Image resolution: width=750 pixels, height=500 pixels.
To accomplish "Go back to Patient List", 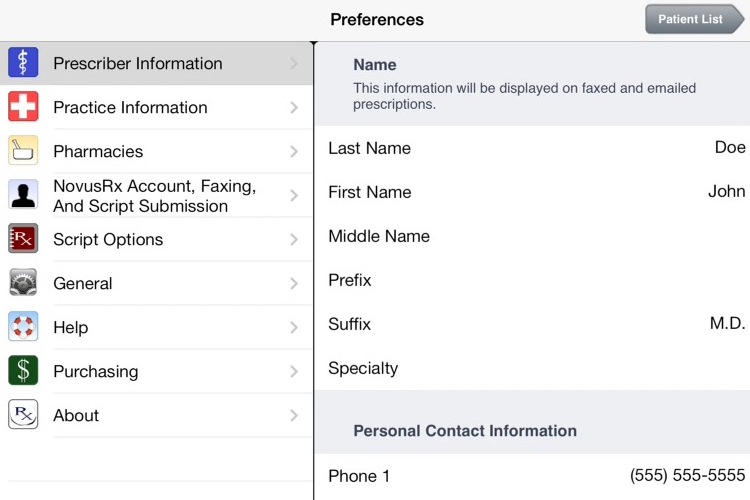I will pyautogui.click(x=693, y=19).
